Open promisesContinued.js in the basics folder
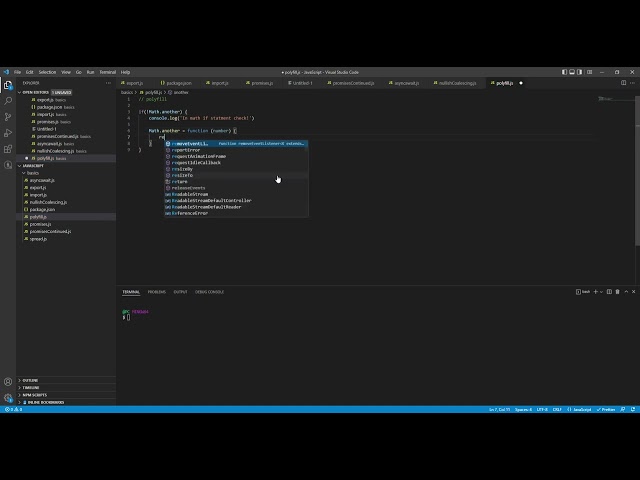The height and width of the screenshot is (480, 640). tap(66, 231)
